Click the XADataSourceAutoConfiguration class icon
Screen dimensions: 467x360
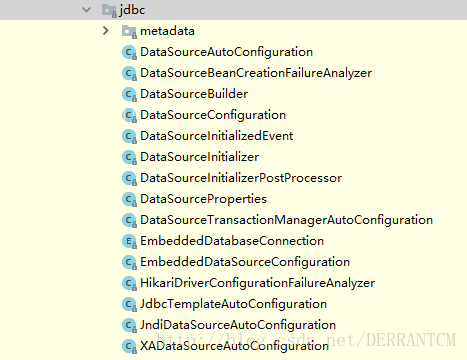[x=129, y=347]
